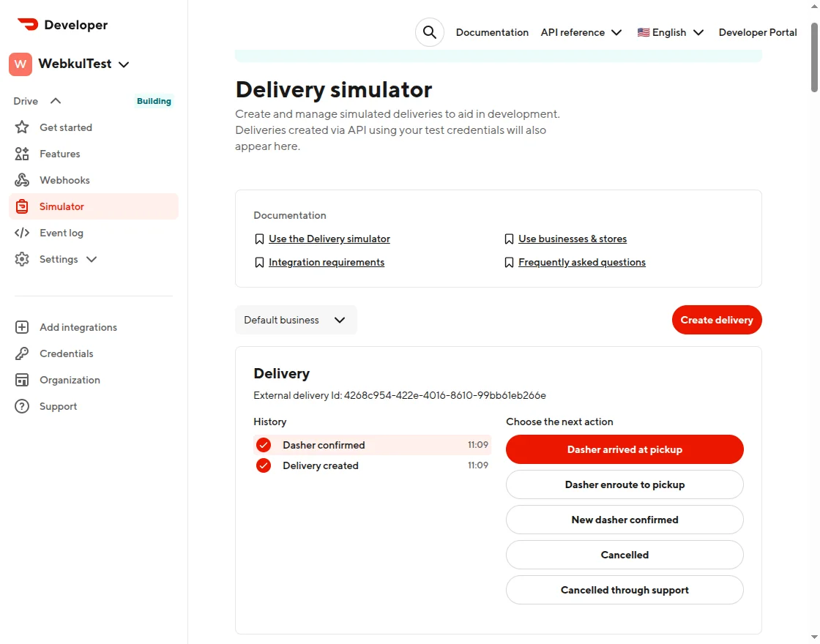Click the Get started star icon
820x644 pixels.
(x=22, y=127)
